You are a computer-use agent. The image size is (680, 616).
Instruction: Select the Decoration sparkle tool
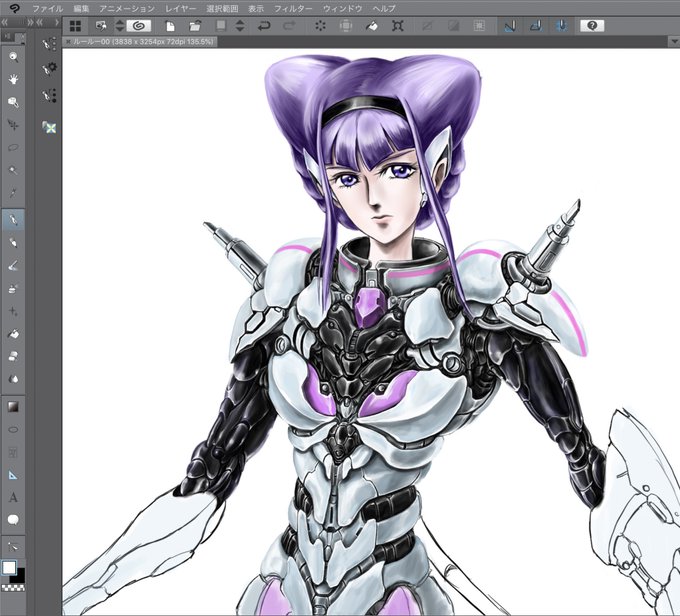(13, 311)
